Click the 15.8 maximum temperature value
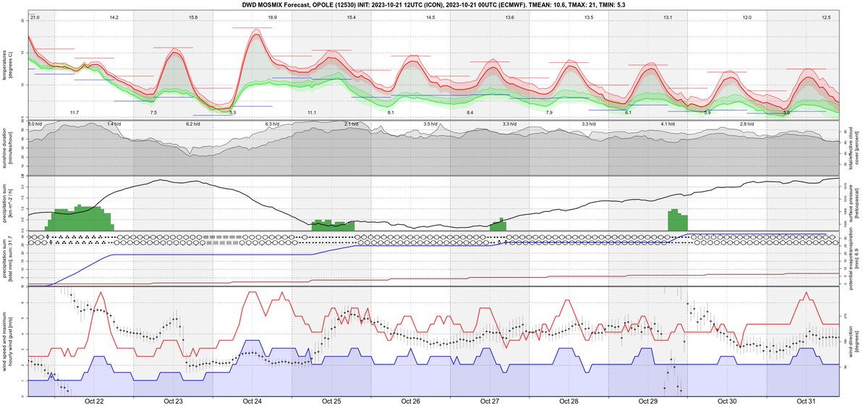Screen dimensions: 868x413 [x=193, y=17]
